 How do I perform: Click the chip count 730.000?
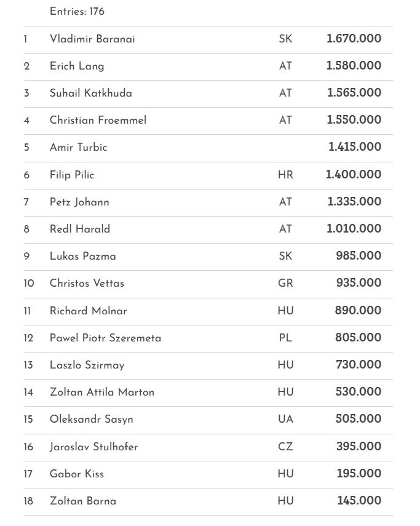pyautogui.click(x=358, y=365)
